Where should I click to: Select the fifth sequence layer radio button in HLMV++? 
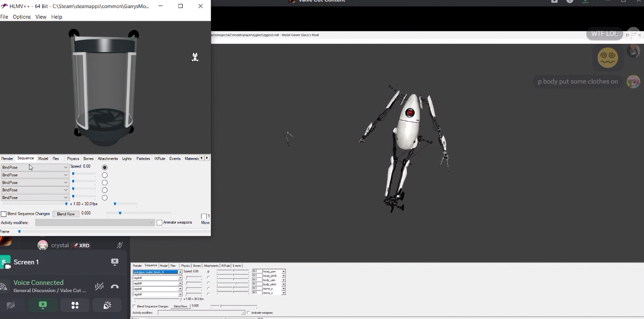[x=105, y=198]
